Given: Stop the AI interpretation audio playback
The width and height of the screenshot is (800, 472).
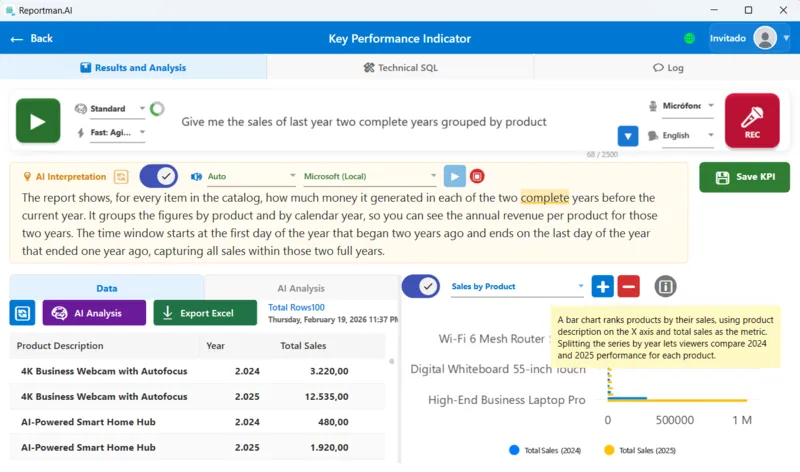Looking at the screenshot, I should pyautogui.click(x=478, y=177).
